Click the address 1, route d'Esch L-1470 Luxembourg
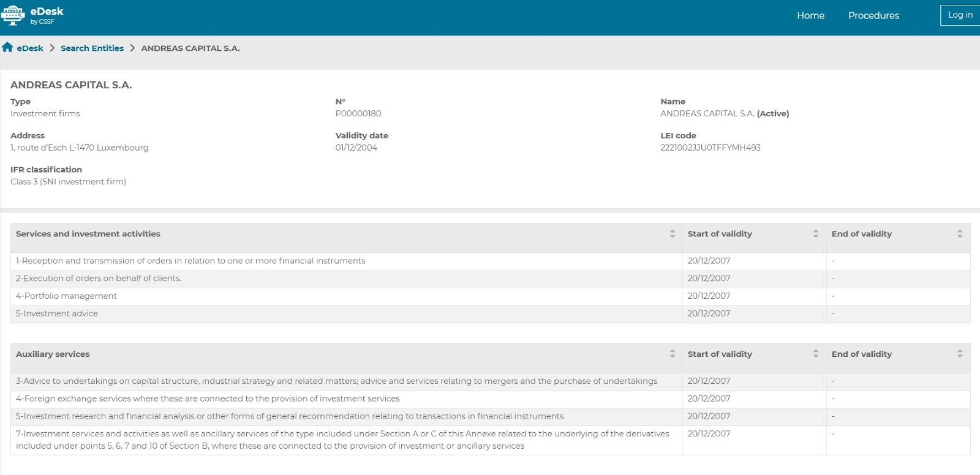This screenshot has height=475, width=980. (x=79, y=148)
